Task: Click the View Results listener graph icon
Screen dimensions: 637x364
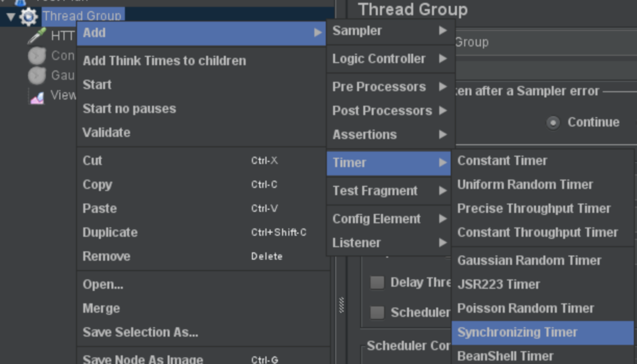Action: pos(37,97)
